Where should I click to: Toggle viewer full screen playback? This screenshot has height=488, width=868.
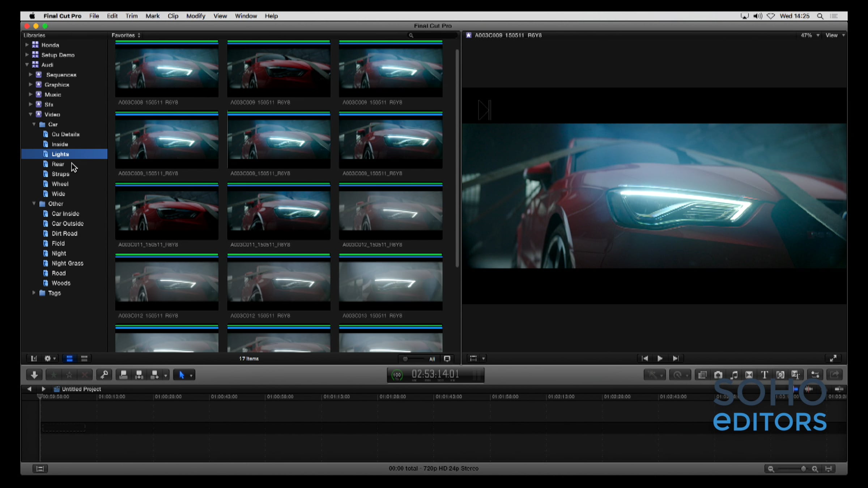(x=833, y=358)
